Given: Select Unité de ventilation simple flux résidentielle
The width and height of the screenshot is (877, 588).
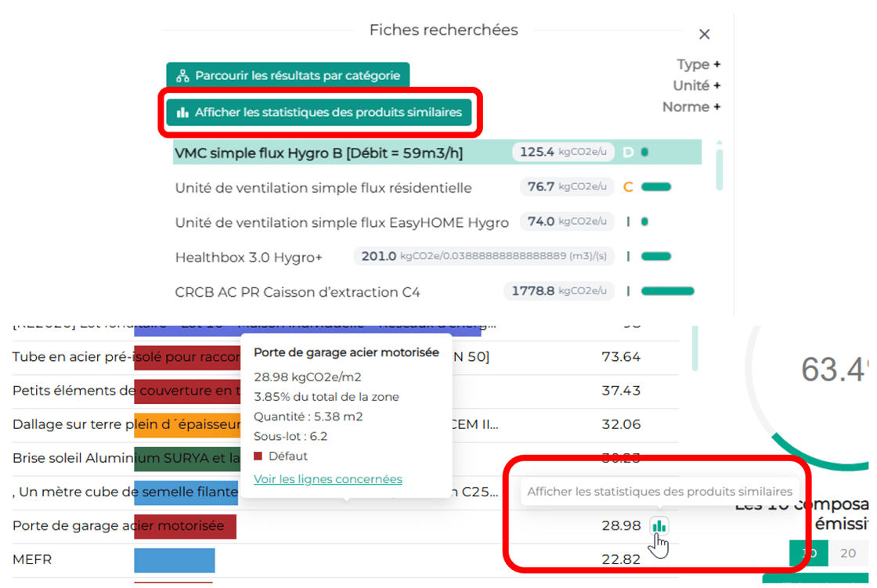Looking at the screenshot, I should [x=323, y=187].
